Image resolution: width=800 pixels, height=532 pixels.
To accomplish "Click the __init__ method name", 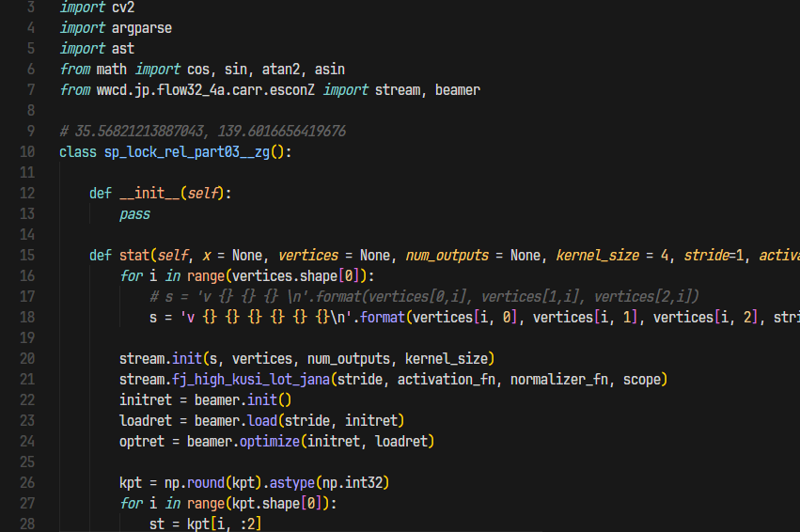I will (x=149, y=193).
